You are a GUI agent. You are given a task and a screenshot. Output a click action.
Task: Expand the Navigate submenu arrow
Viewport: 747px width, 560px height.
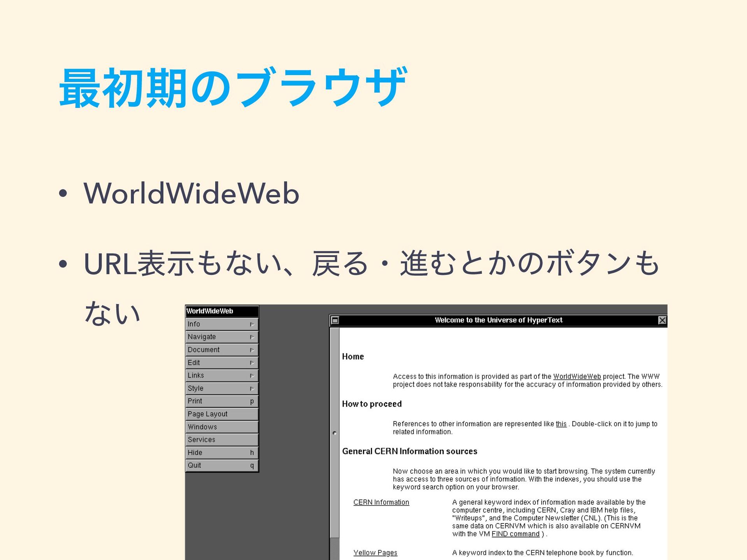252,337
